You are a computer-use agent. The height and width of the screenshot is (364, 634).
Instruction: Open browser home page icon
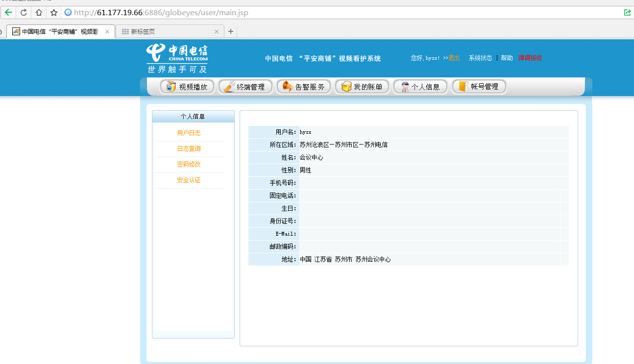coord(39,13)
